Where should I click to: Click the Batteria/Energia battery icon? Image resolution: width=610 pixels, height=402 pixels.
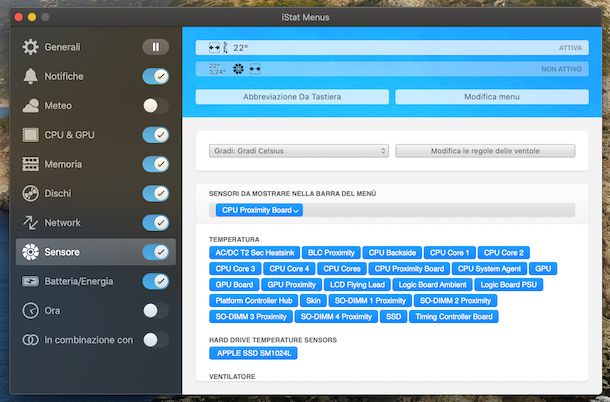tap(30, 281)
